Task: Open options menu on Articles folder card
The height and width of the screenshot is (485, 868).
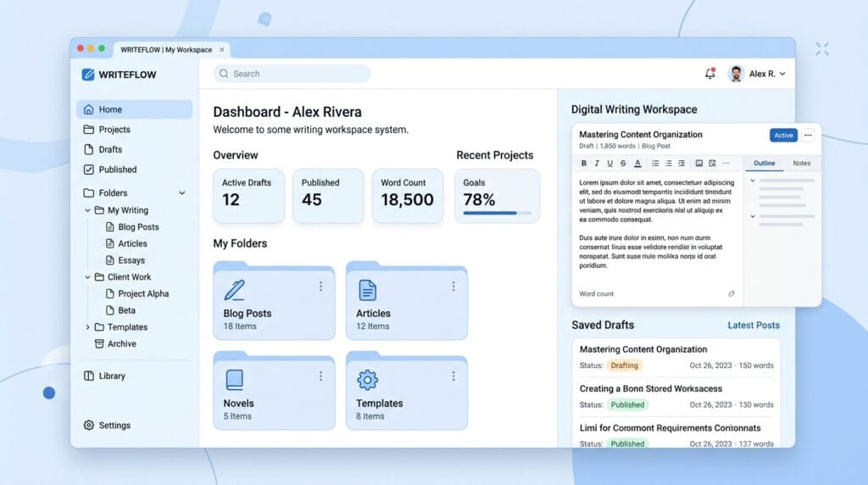Action: coord(453,287)
